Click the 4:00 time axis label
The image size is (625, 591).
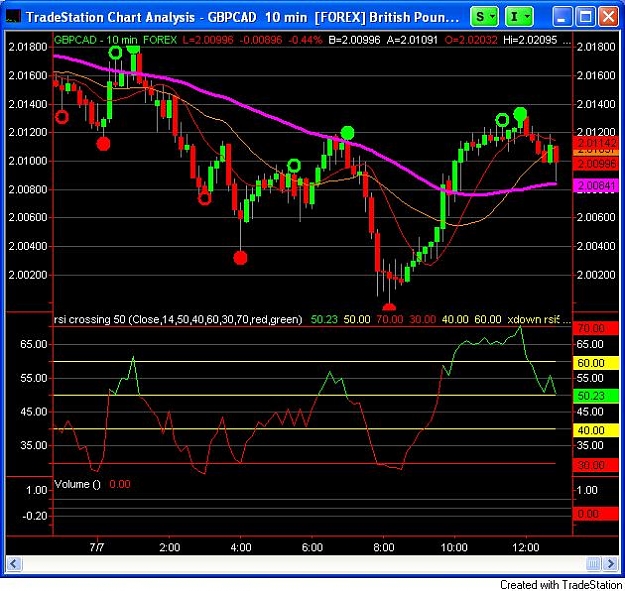241,547
